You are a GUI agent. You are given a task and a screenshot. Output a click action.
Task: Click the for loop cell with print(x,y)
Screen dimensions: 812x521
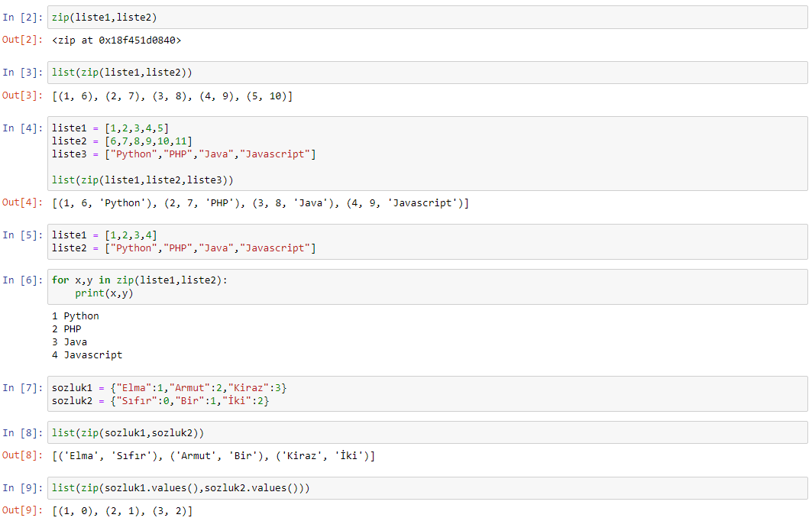427,286
